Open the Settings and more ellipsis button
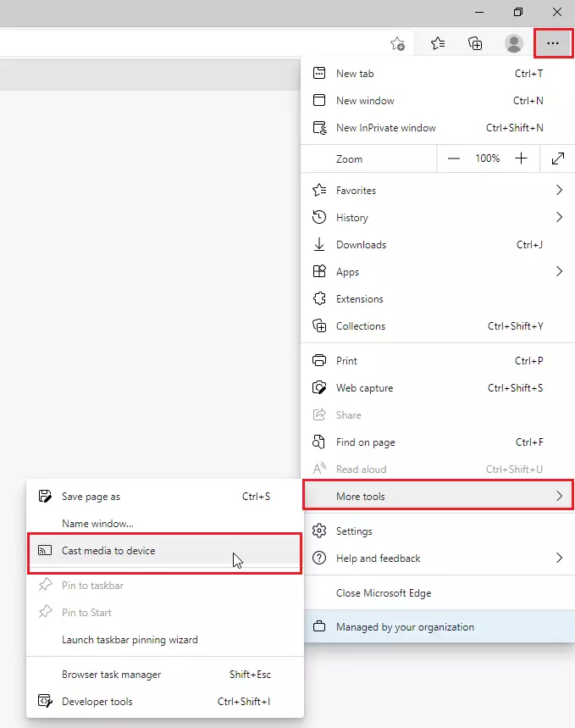This screenshot has height=728, width=575. 553,43
